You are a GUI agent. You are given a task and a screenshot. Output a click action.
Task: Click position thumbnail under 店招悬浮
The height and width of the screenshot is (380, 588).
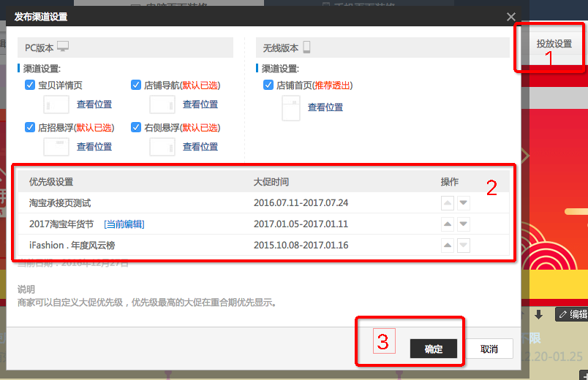56,147
